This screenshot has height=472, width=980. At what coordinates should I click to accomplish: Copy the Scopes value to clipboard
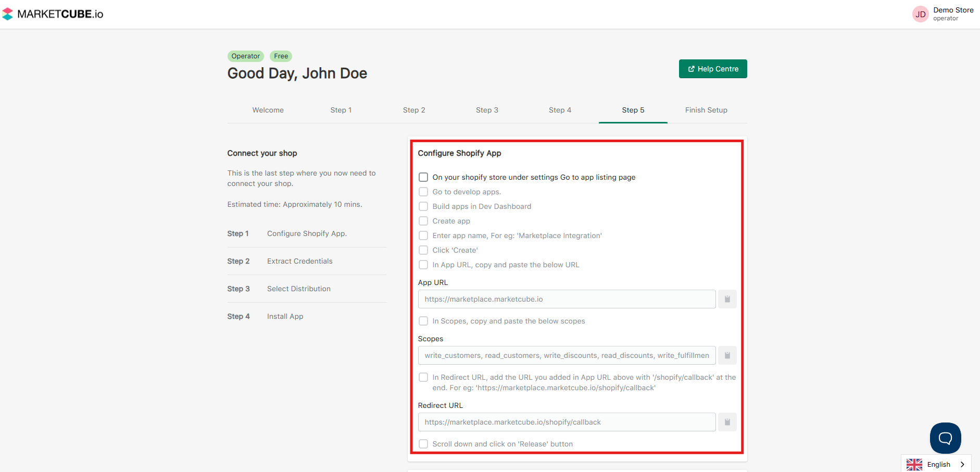click(x=727, y=355)
